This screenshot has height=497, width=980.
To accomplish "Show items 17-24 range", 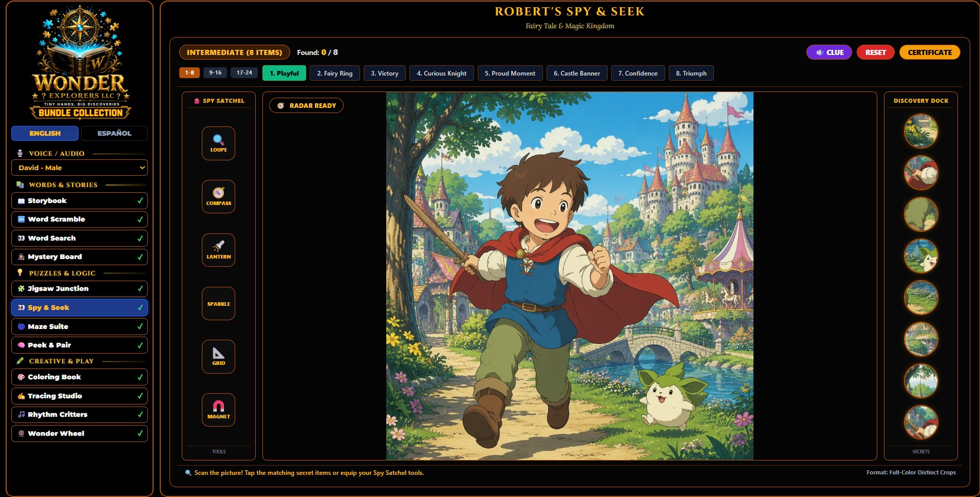I will point(244,73).
